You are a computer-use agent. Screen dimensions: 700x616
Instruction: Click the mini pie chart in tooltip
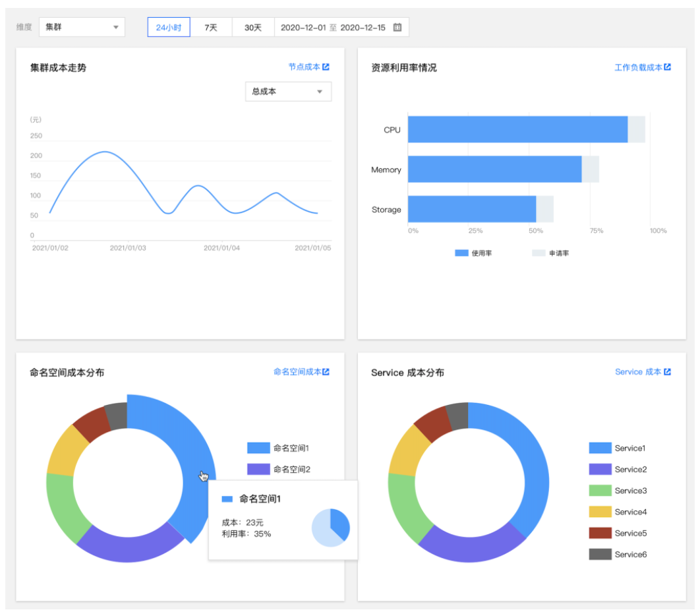click(331, 528)
